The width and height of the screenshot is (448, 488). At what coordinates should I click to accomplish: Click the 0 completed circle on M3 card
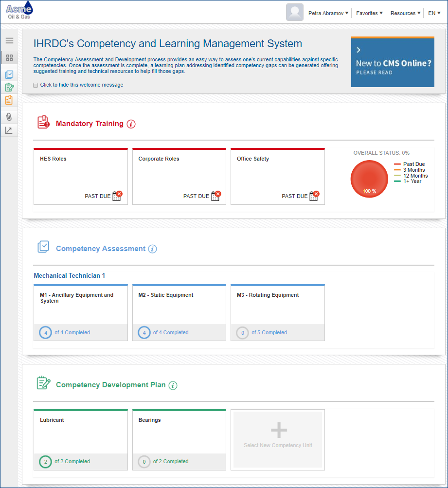coord(242,333)
